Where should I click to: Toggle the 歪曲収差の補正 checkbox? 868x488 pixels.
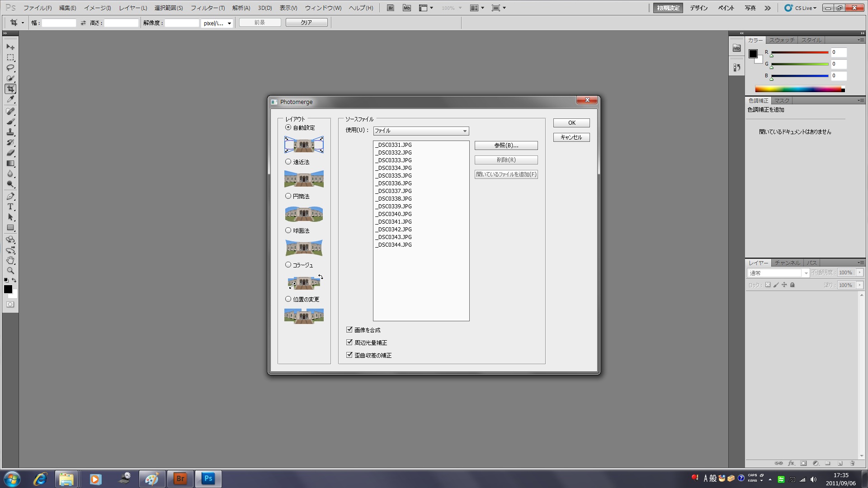pyautogui.click(x=349, y=355)
